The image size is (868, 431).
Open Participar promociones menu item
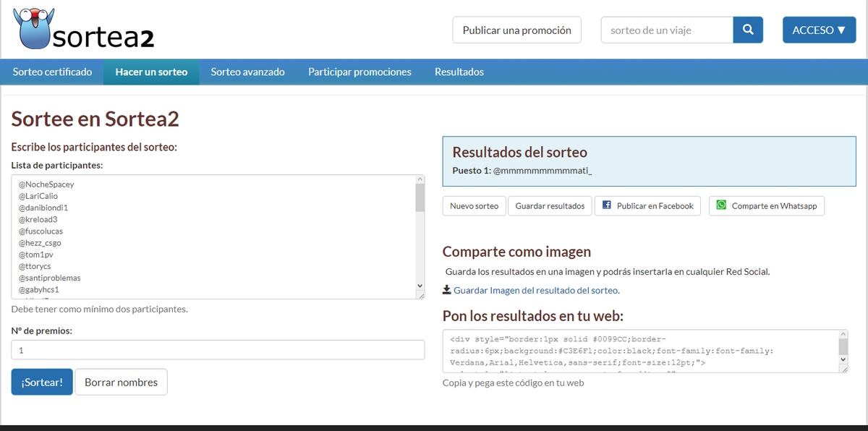click(x=359, y=72)
